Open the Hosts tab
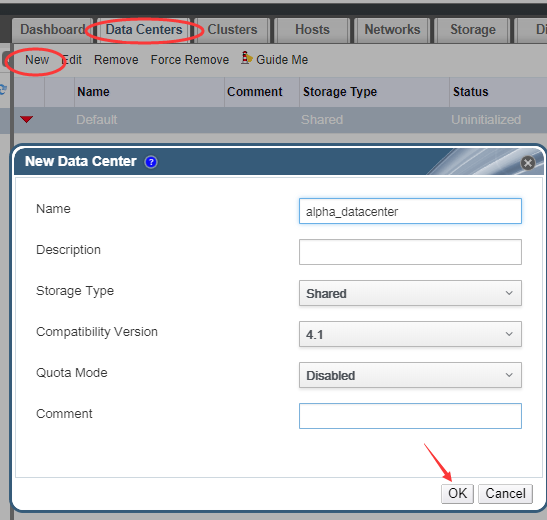547x520 pixels. point(312,30)
